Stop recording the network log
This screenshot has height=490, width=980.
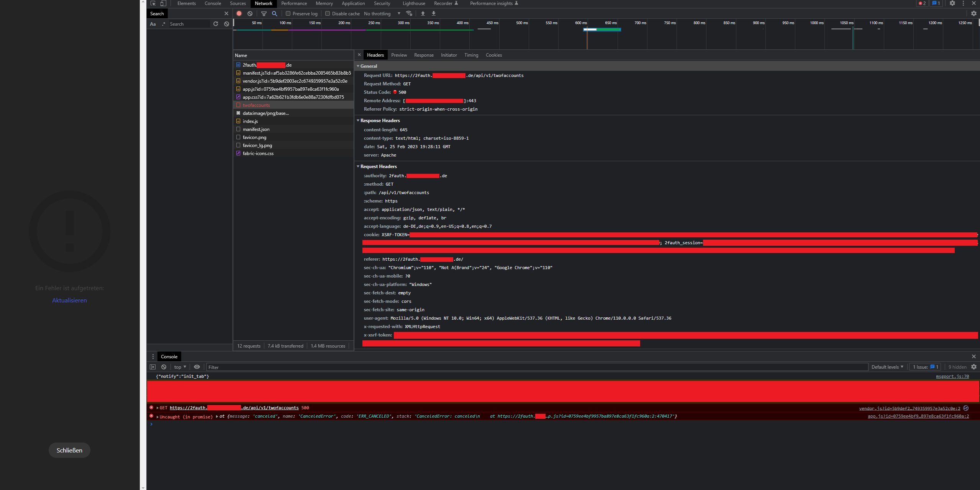239,13
